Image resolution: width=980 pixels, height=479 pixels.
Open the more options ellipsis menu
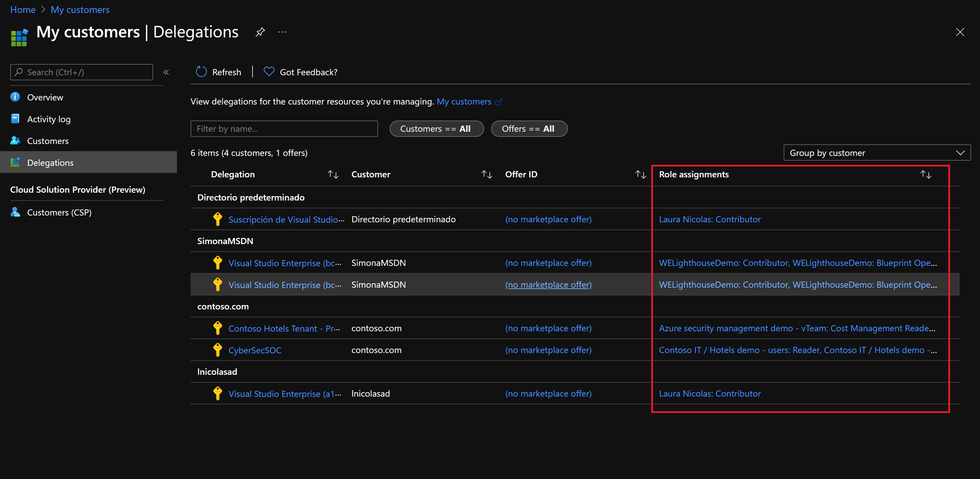pyautogui.click(x=282, y=32)
